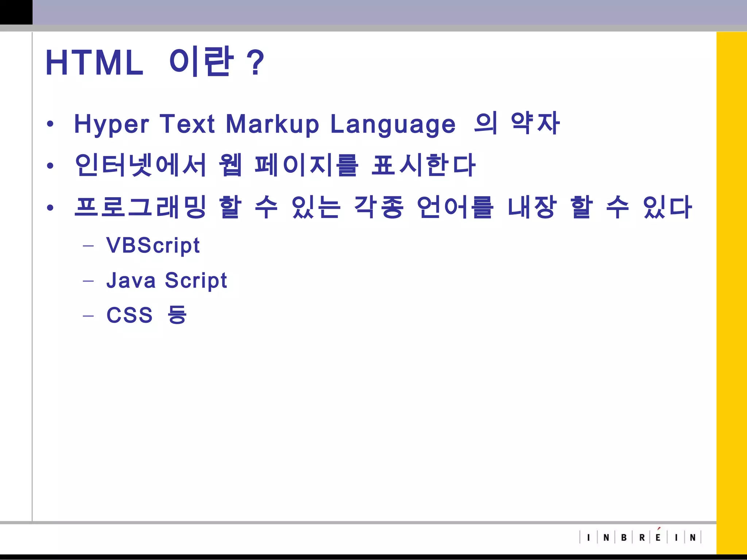Select the "VBScript" sub-item
The image size is (747, 560).
(153, 245)
